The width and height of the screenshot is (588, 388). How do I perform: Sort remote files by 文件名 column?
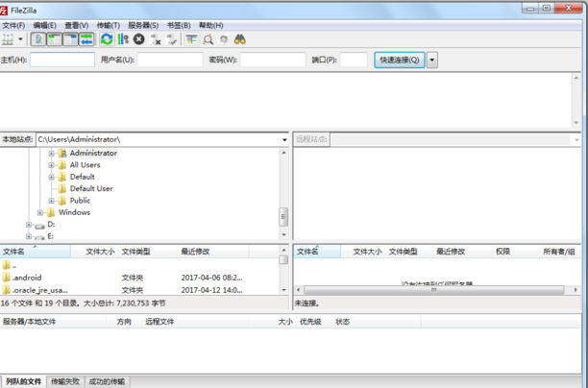(317, 252)
